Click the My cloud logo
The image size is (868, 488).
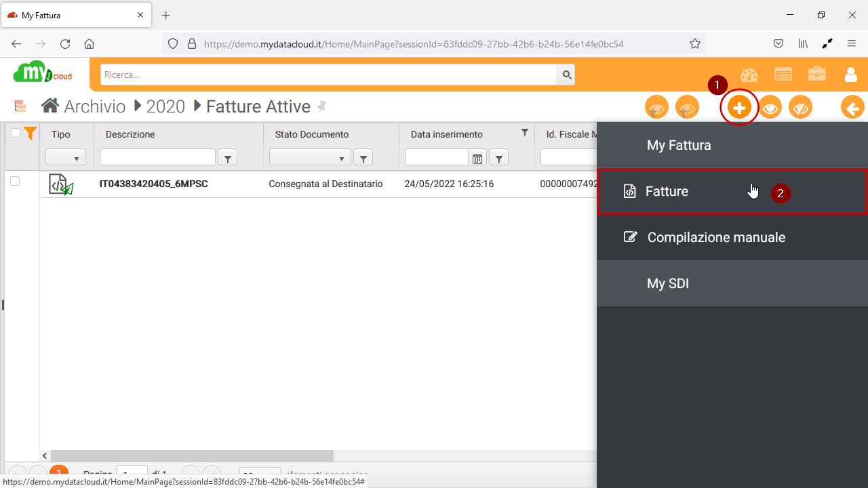(43, 73)
